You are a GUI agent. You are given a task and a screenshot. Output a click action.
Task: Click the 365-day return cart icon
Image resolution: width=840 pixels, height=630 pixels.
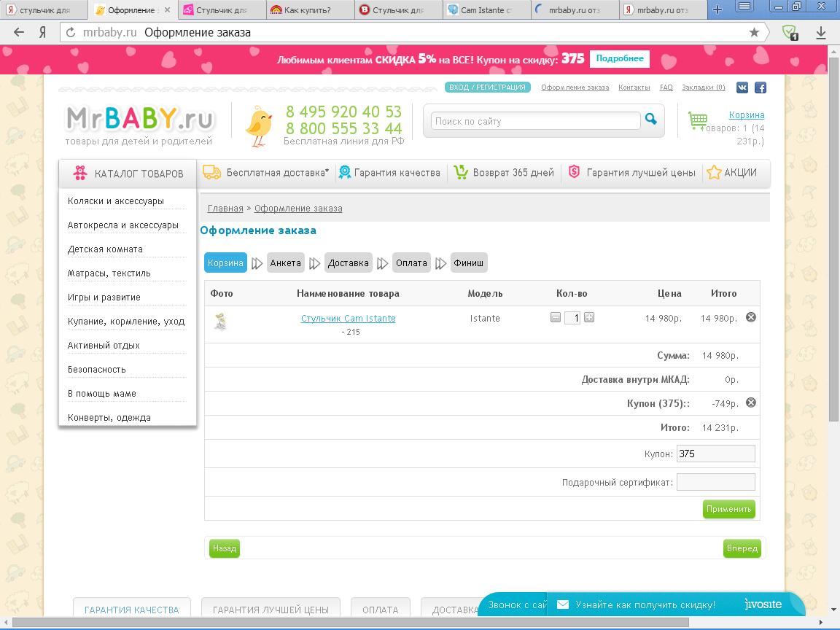pos(461,172)
